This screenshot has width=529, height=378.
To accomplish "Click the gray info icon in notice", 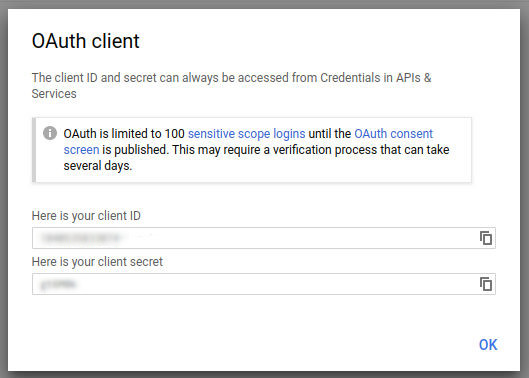I will click(x=50, y=133).
